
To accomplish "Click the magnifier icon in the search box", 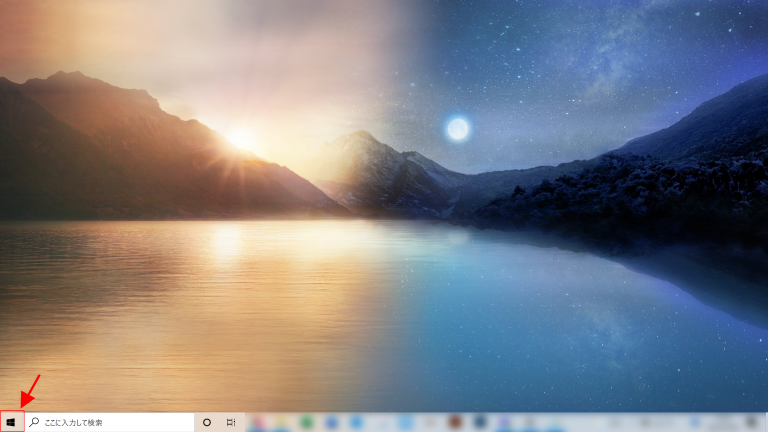I will click(34, 422).
